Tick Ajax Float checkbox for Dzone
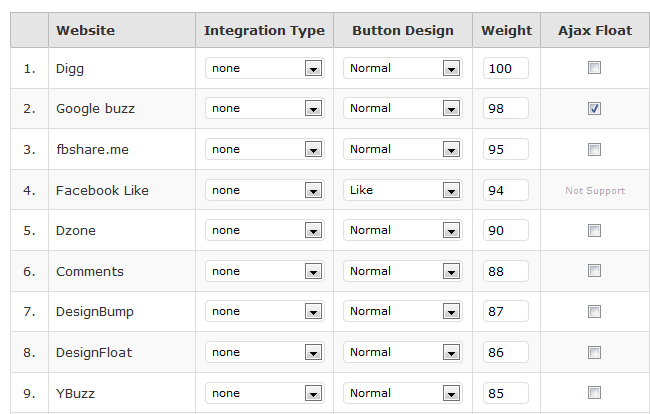The image size is (650, 414). (594, 230)
